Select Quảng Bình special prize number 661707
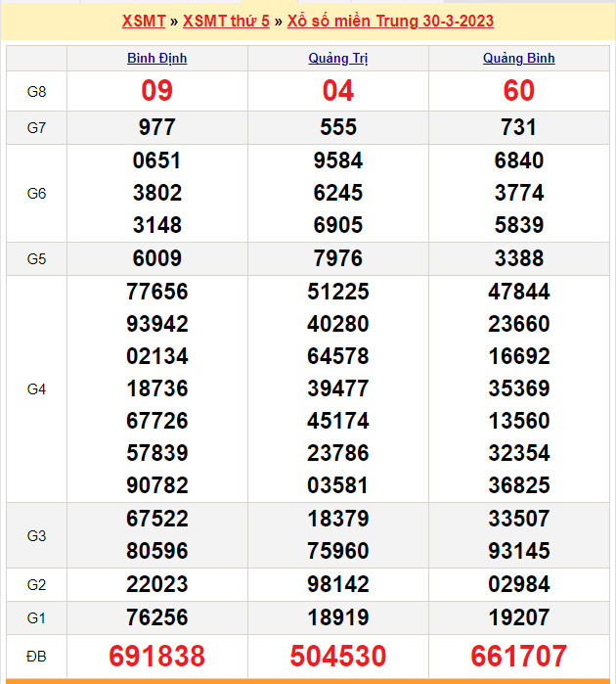Image resolution: width=616 pixels, height=684 pixels. click(x=518, y=655)
